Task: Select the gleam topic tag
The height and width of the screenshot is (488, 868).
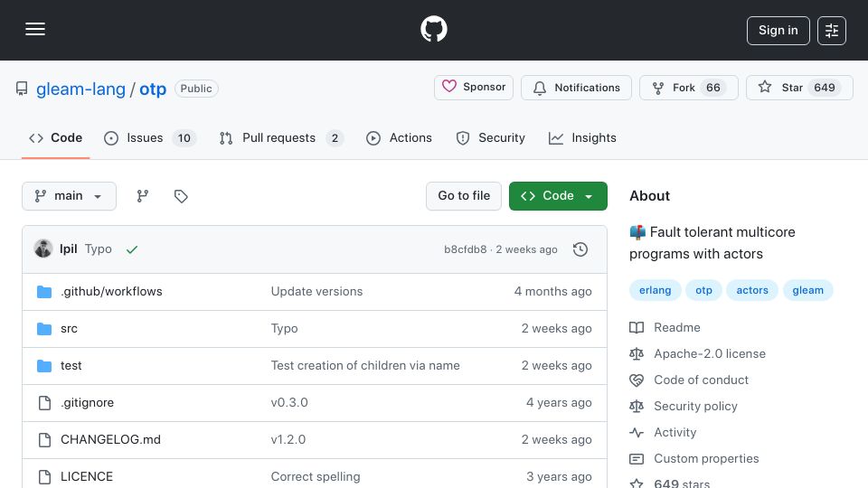Action: 807,290
